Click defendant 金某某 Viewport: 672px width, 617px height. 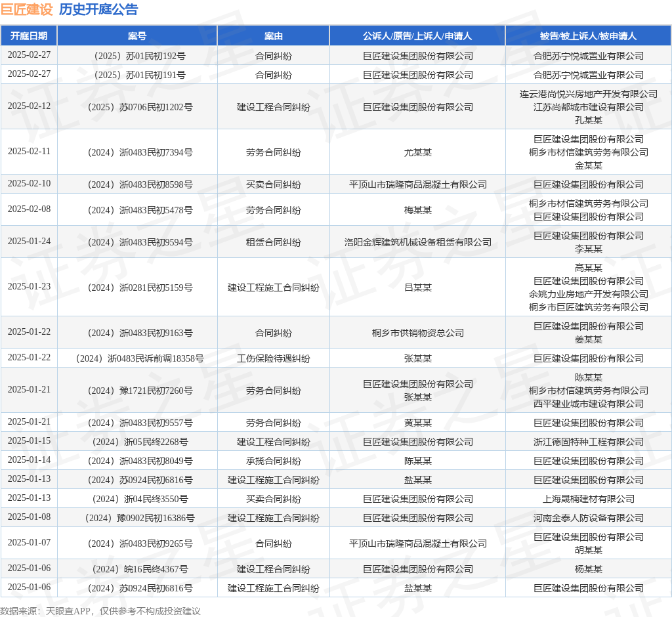click(x=589, y=165)
